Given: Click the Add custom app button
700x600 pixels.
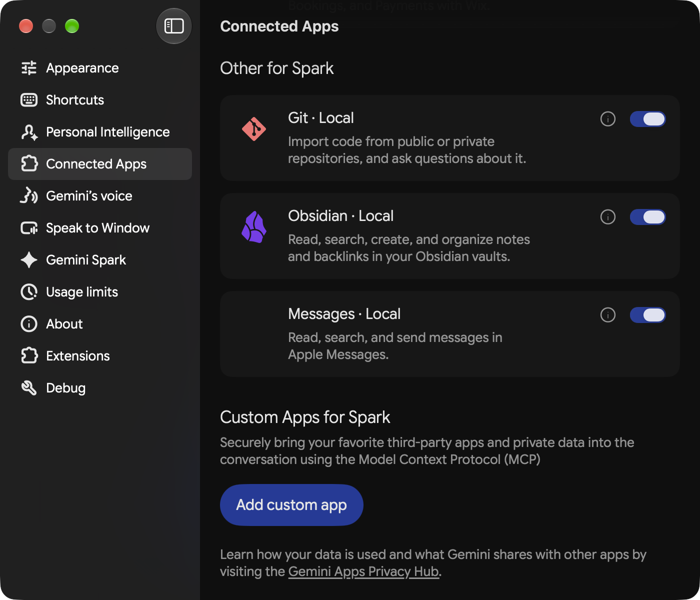Looking at the screenshot, I should tap(291, 505).
